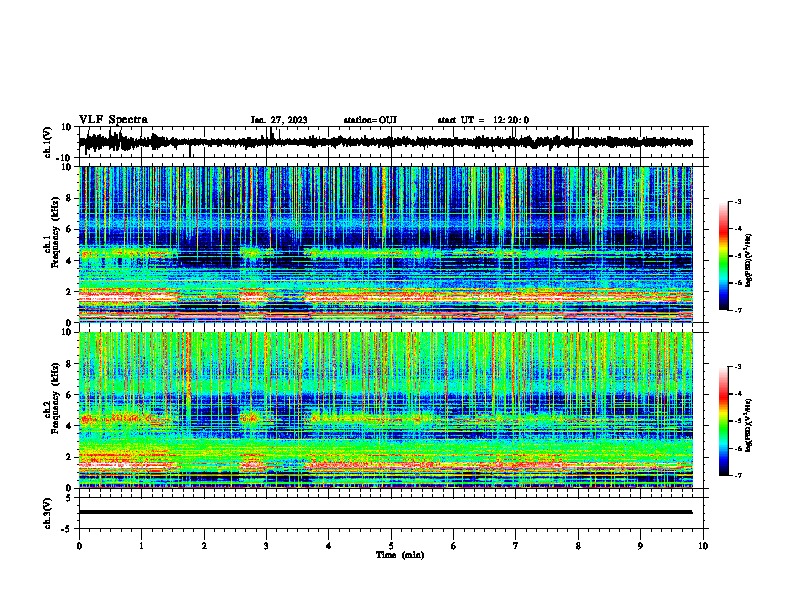Click the "-3" label on ch.1 colorbar
This screenshot has width=792, height=612.
coord(738,202)
